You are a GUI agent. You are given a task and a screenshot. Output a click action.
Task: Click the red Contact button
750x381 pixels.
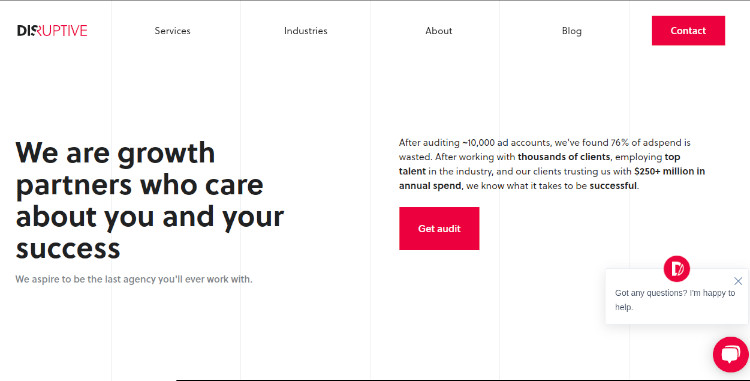pos(688,31)
